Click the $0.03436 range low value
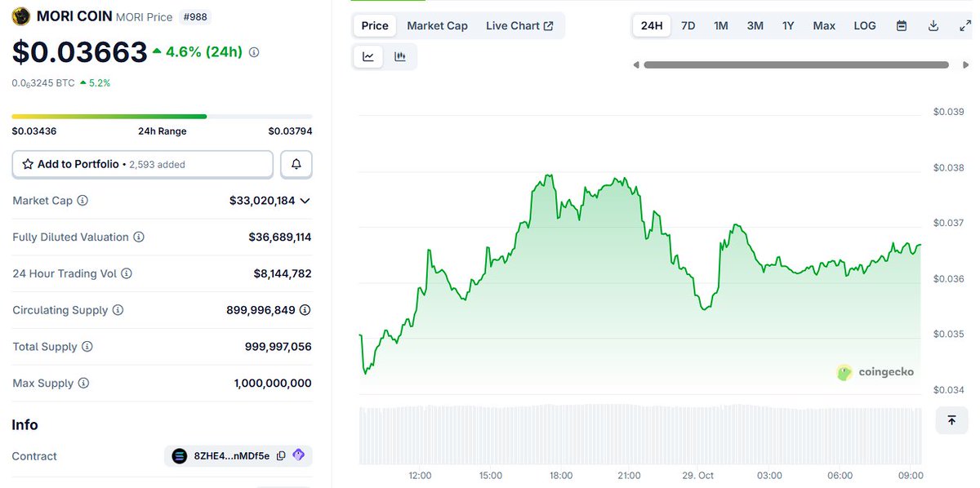Image resolution: width=980 pixels, height=488 pixels. point(34,131)
